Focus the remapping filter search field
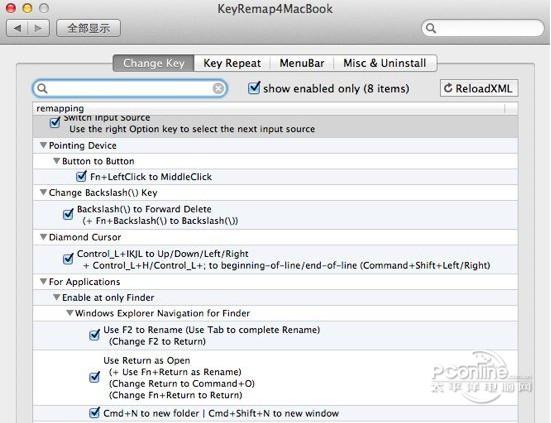 tap(130, 89)
